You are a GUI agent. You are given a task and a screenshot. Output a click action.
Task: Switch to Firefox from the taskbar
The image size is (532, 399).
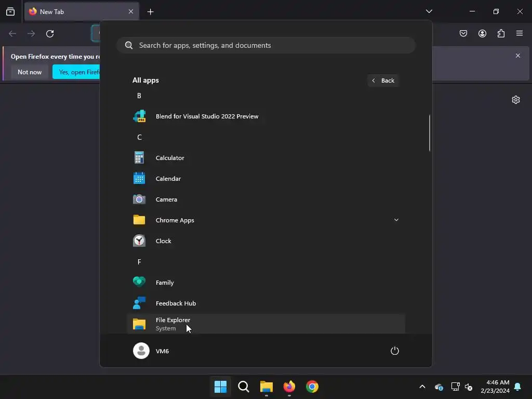(289, 387)
